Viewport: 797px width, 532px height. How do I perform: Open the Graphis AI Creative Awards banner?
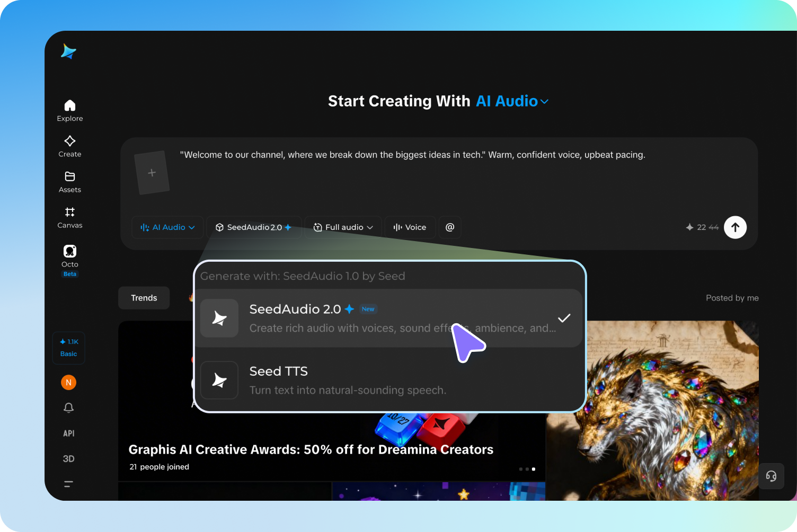(x=332, y=401)
